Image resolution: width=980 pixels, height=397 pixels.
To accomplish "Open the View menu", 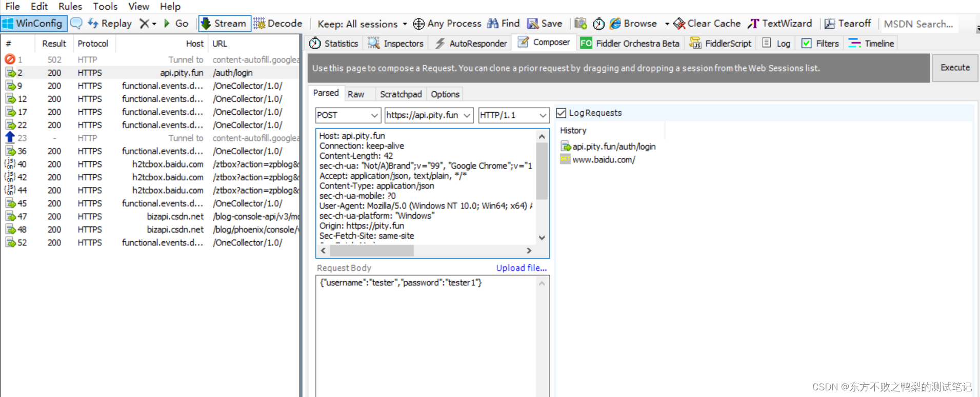I will click(138, 6).
